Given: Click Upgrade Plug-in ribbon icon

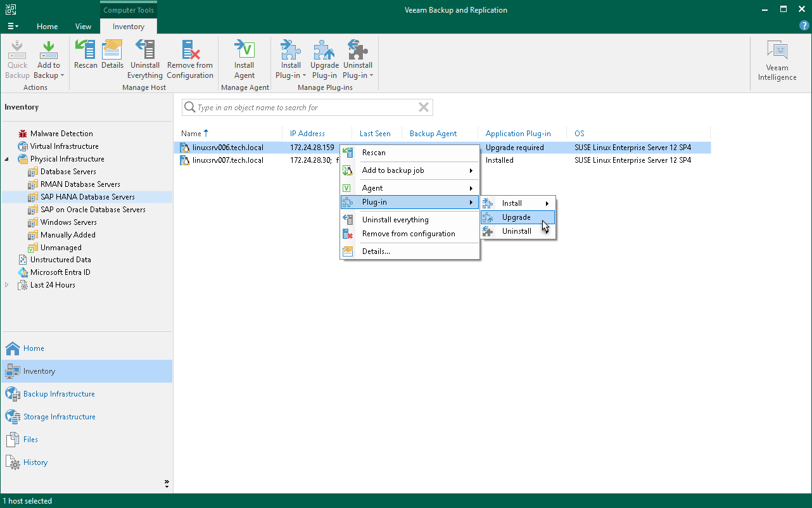Looking at the screenshot, I should [324, 60].
